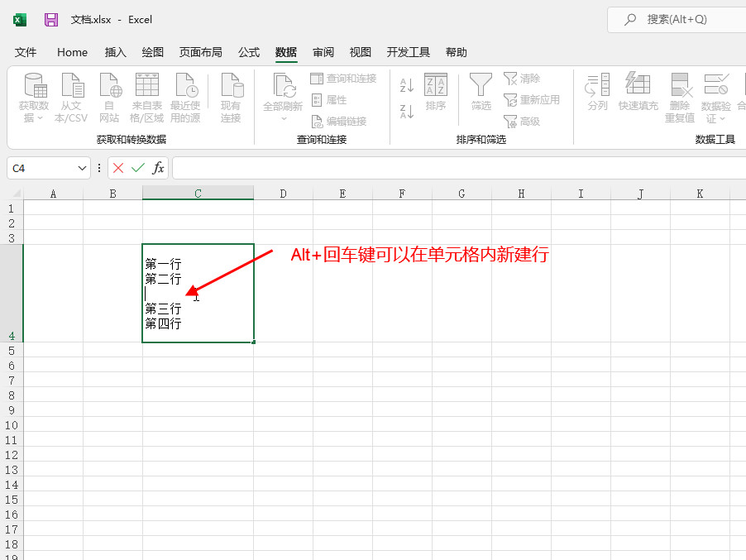This screenshot has height=560, width=746.
Task: Select column A header
Action: (53, 194)
